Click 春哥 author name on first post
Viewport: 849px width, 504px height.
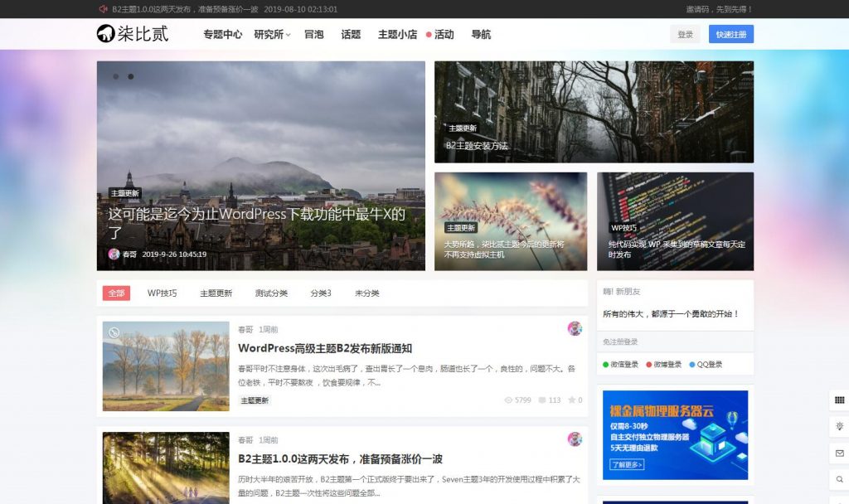[245, 329]
